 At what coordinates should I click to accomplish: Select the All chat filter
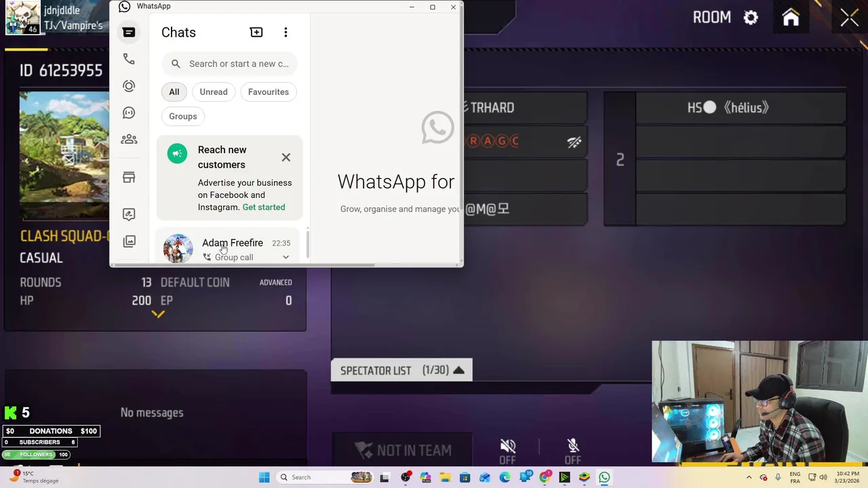tap(174, 92)
